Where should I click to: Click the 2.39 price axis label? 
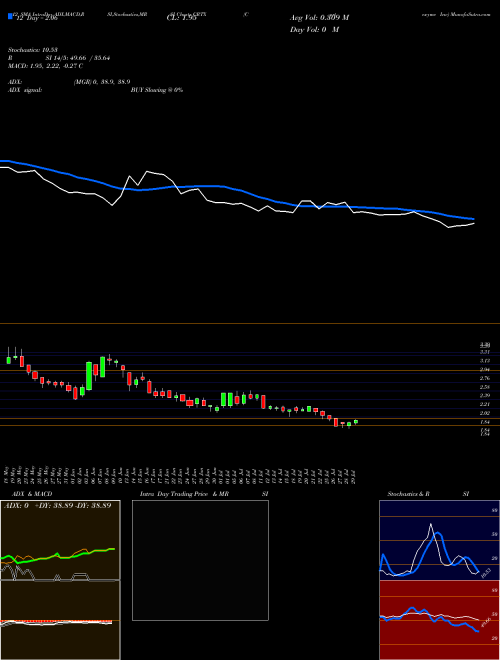point(485,395)
